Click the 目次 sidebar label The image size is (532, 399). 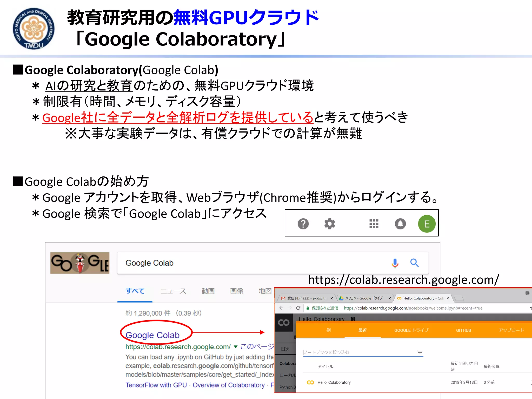[285, 349]
